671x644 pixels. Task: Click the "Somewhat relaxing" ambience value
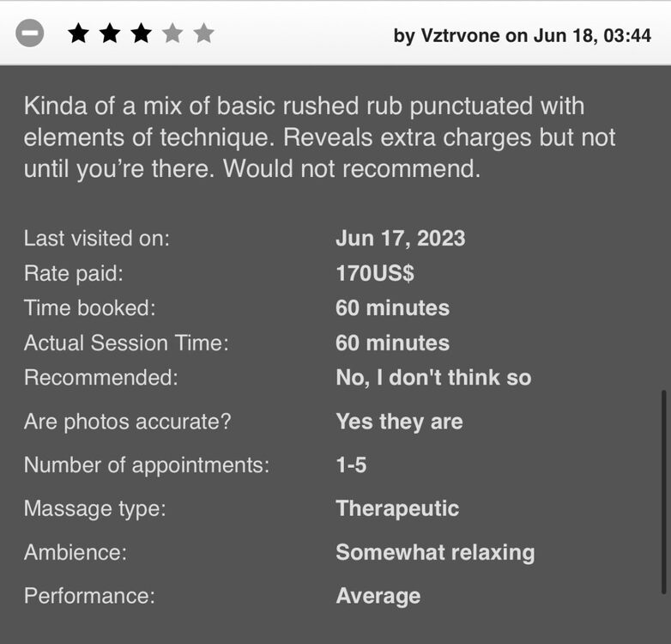(x=435, y=552)
